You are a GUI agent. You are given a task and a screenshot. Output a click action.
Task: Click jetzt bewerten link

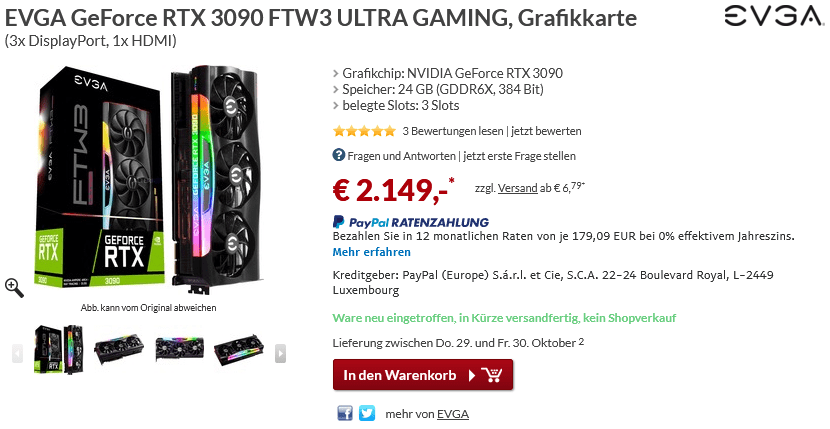(x=546, y=131)
